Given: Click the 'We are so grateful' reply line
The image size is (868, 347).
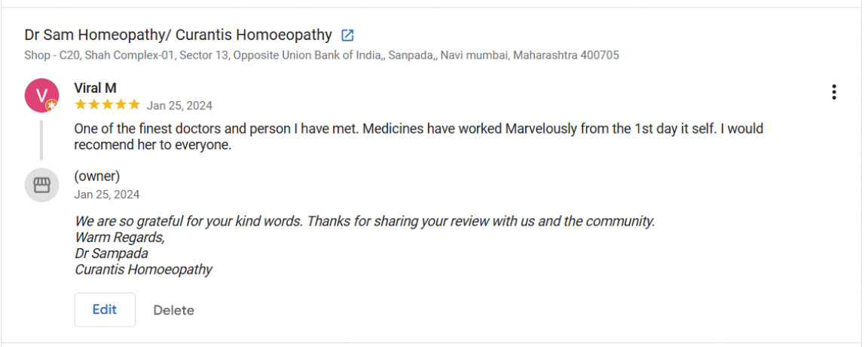Looking at the screenshot, I should pyautogui.click(x=365, y=222).
